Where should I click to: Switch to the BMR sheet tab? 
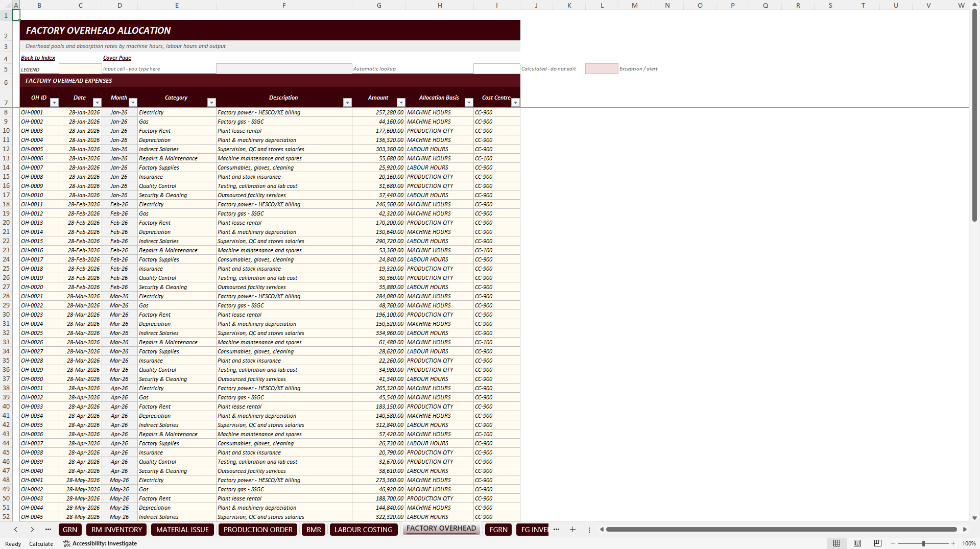coord(314,530)
